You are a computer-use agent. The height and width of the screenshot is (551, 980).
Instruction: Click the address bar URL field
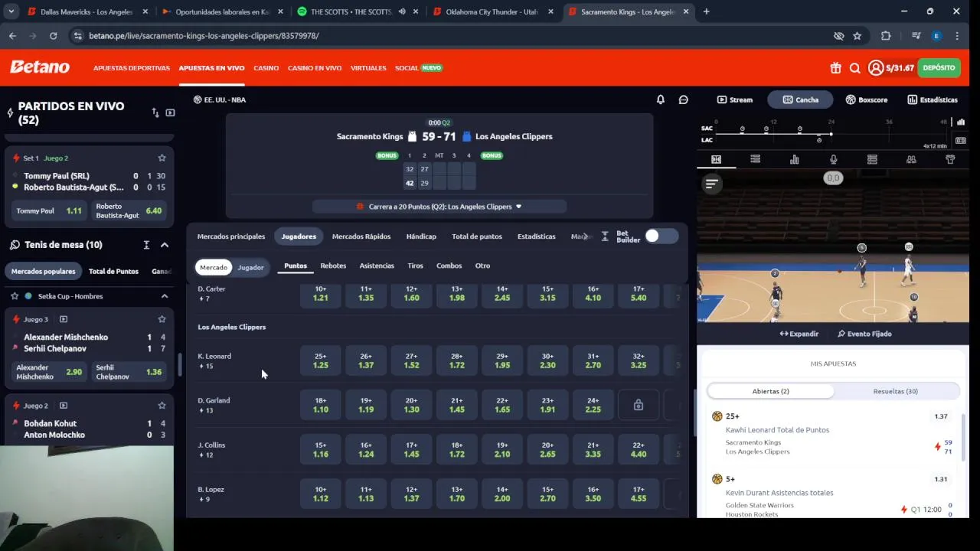point(452,36)
